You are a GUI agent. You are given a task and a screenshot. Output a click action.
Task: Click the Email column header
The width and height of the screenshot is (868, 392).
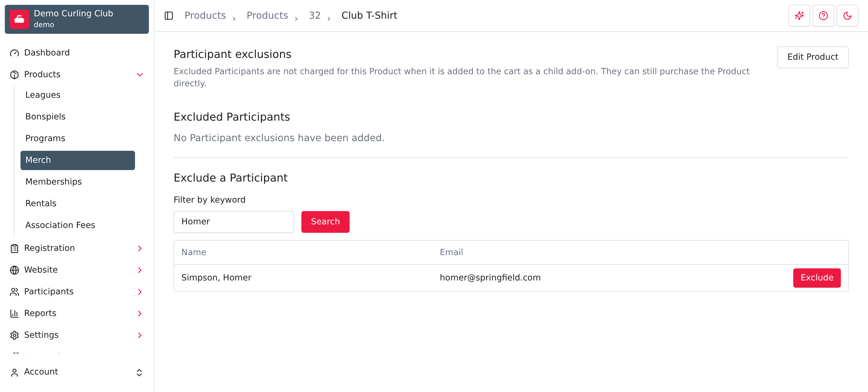(x=451, y=252)
